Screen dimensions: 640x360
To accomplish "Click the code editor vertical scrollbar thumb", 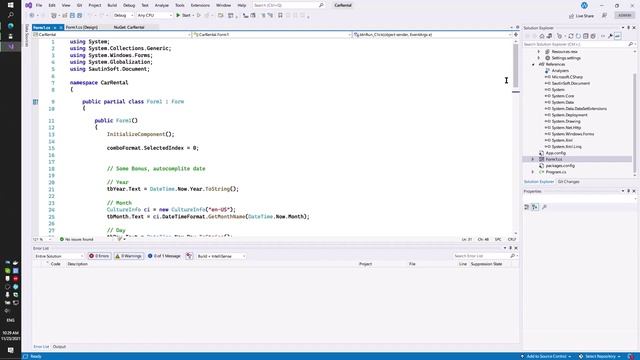I will point(516,65).
